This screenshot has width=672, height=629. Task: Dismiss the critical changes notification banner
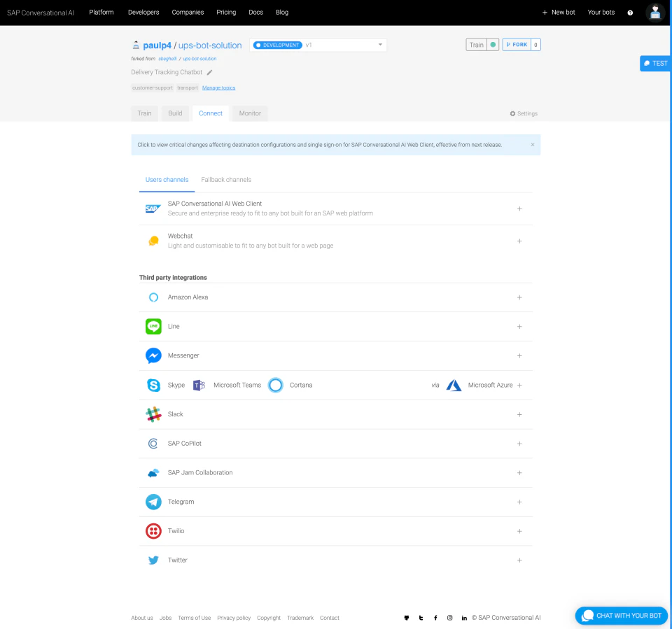click(x=532, y=144)
